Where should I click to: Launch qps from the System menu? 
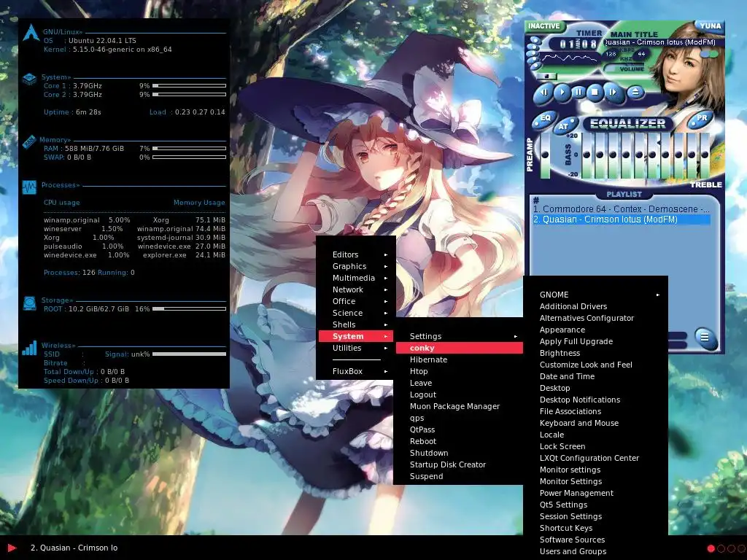tap(460, 418)
